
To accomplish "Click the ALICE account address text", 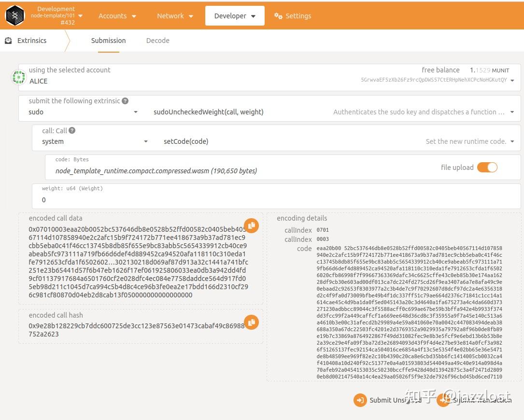I will click(434, 80).
